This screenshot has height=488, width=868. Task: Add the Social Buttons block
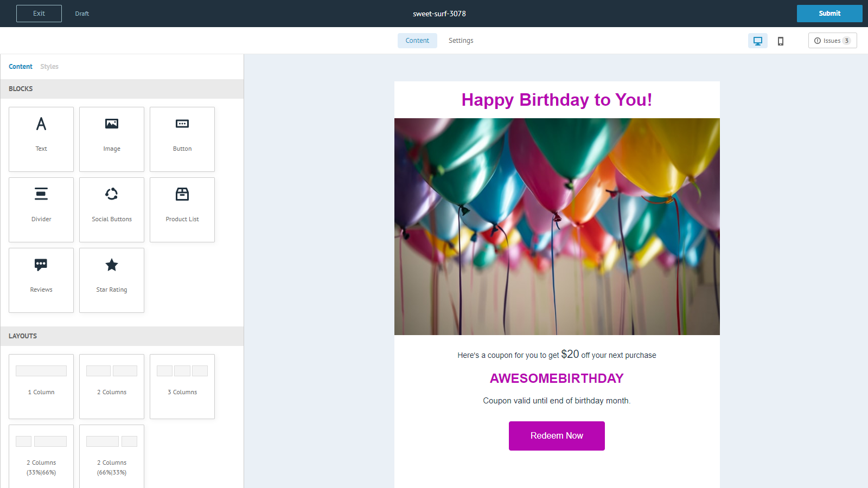112,209
